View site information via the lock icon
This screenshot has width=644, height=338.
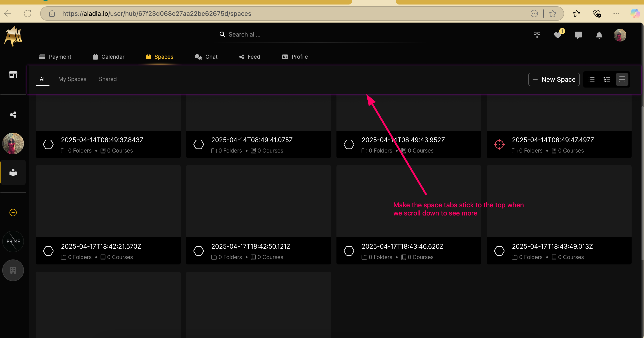52,14
